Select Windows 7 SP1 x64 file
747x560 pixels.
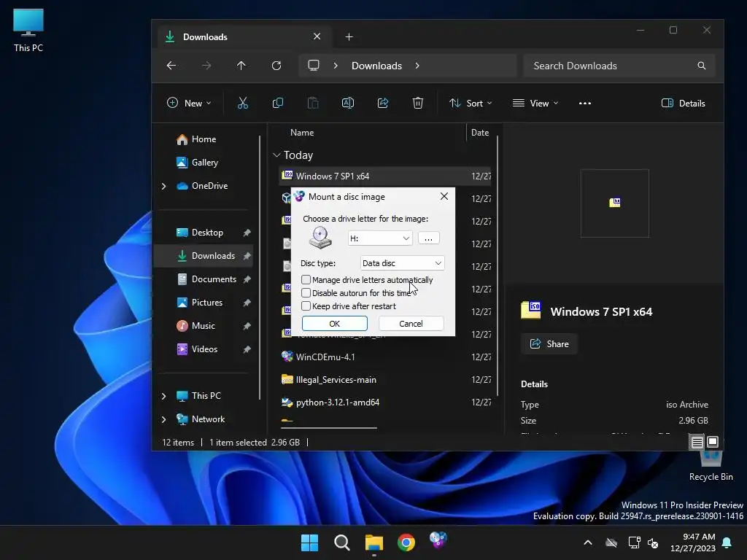point(385,176)
